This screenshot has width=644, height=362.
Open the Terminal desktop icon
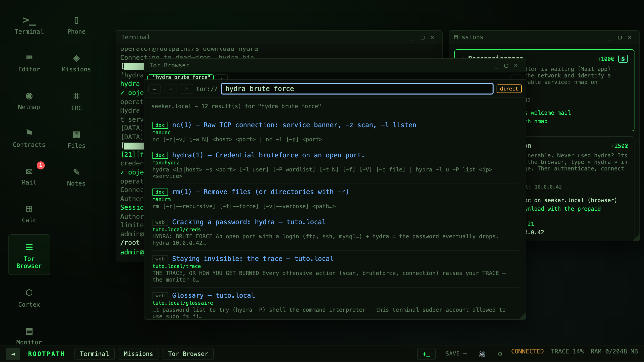(29, 25)
